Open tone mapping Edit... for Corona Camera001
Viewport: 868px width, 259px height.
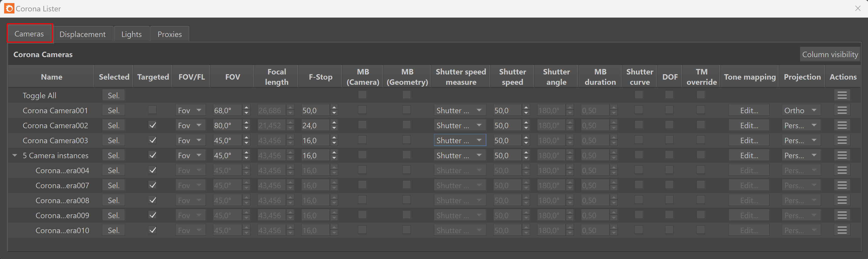point(749,110)
